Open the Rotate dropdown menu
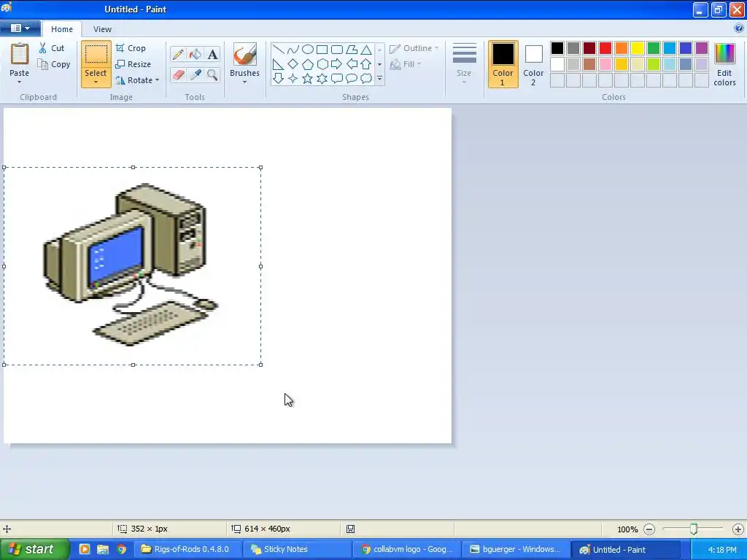 pyautogui.click(x=158, y=80)
